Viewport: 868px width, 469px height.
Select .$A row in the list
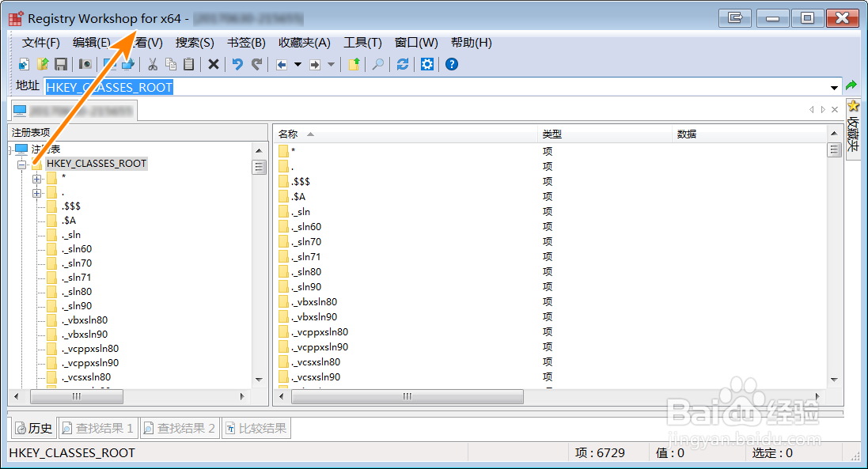coord(299,196)
